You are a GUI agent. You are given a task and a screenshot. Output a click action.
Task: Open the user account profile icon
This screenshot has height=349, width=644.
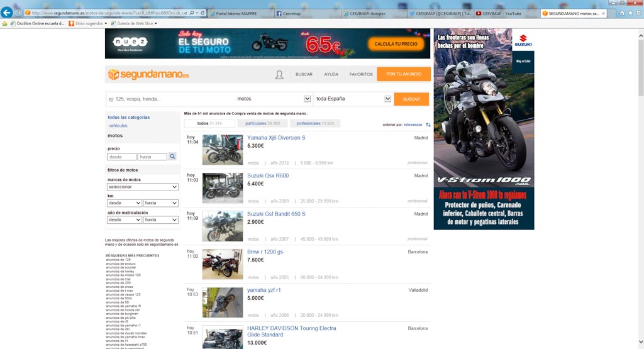(x=279, y=75)
